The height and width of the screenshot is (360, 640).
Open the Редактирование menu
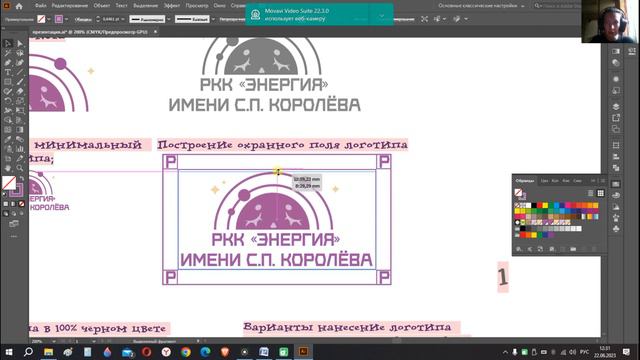click(69, 6)
